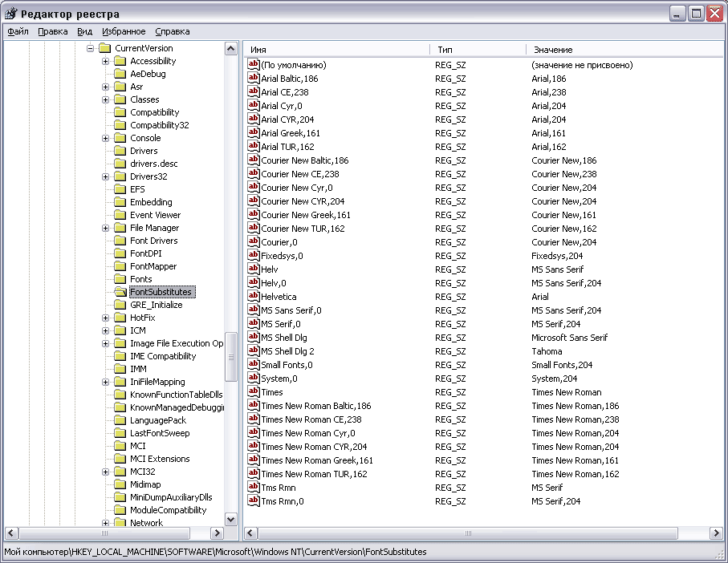The height and width of the screenshot is (563, 728).
Task: Sort values by Имя column header
Action: [336, 50]
